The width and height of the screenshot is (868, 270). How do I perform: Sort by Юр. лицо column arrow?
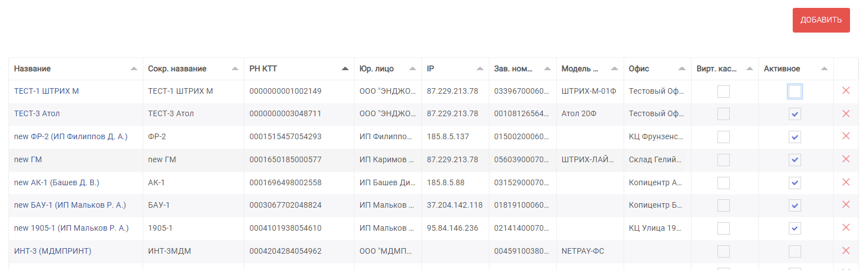pyautogui.click(x=412, y=68)
